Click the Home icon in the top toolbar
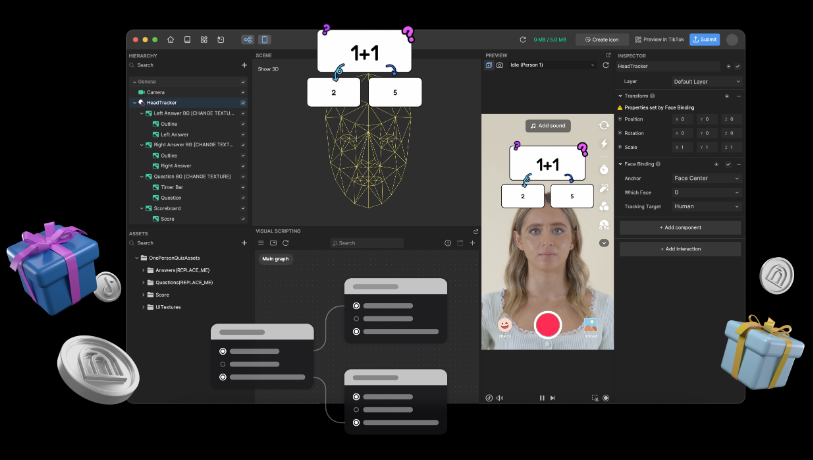The image size is (813, 460). click(170, 40)
